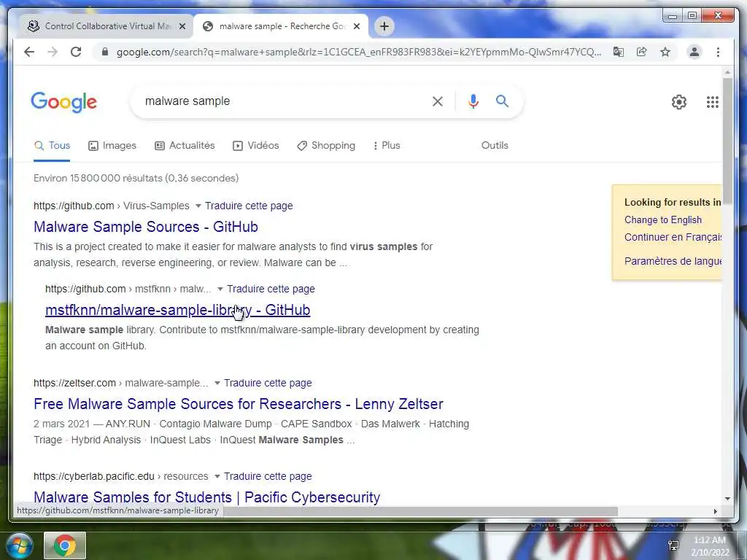The width and height of the screenshot is (747, 560).
Task: Open the Windows Start menu
Action: pos(20,545)
